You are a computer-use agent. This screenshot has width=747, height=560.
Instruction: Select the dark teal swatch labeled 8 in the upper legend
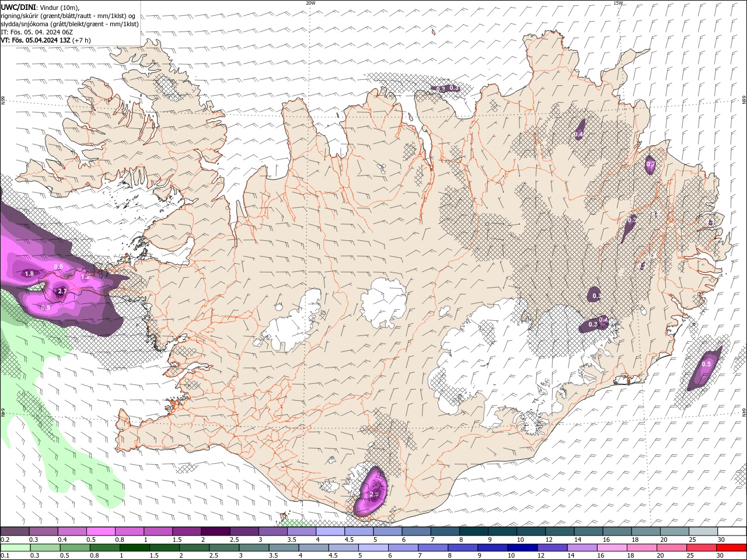pyautogui.click(x=473, y=531)
